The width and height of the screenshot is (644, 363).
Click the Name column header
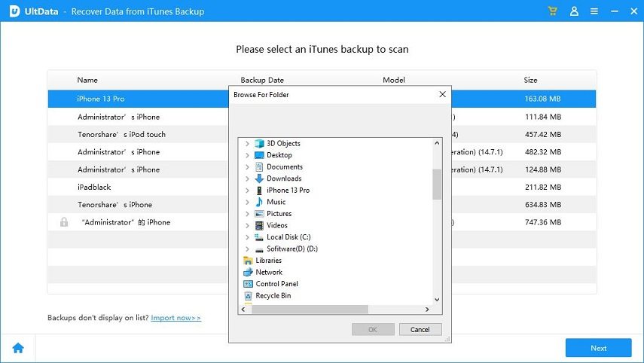87,80
